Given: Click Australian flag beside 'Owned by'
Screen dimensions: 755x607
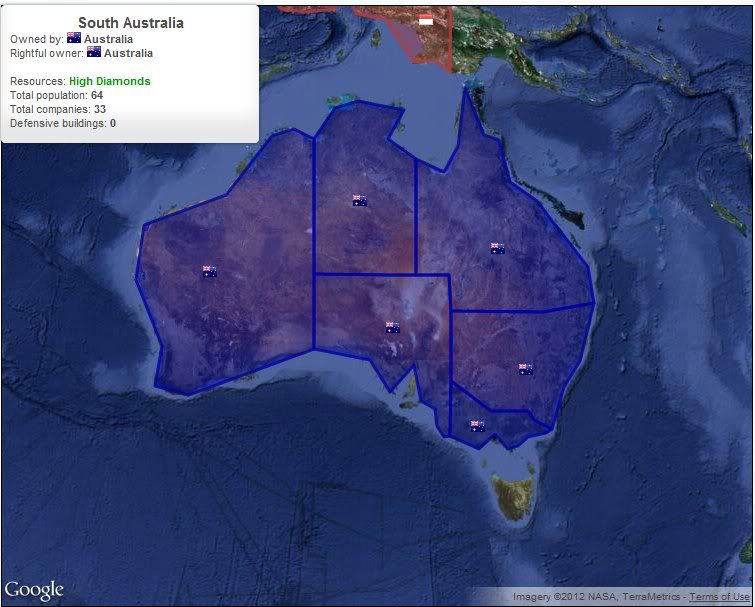Looking at the screenshot, I should pos(74,38).
